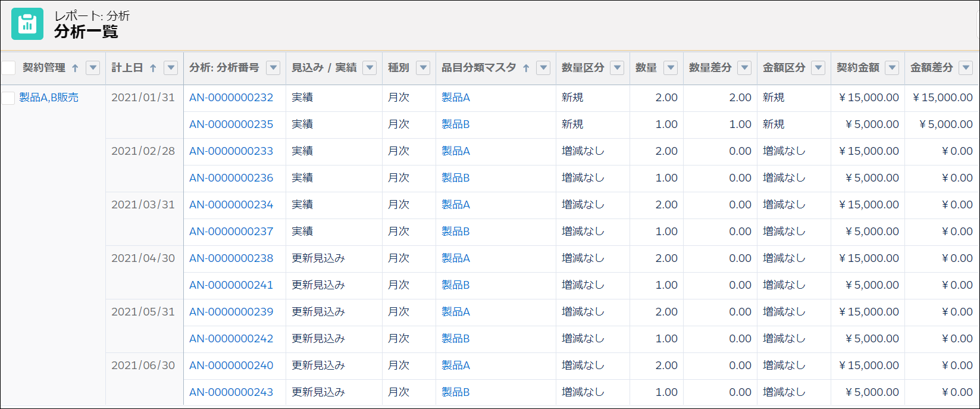Expand the 契約金額 column dropdown
980x409 pixels.
click(x=892, y=68)
